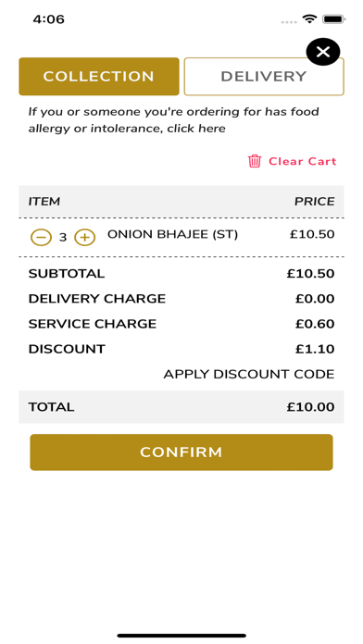Tap the Clear Cart text
This screenshot has height=644, width=363.
tap(303, 161)
